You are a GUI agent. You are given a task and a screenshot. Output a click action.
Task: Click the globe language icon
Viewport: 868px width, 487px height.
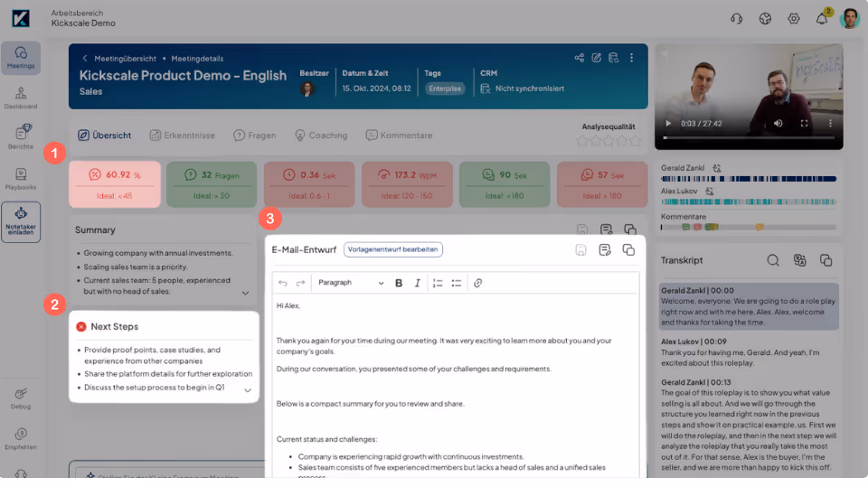(765, 18)
